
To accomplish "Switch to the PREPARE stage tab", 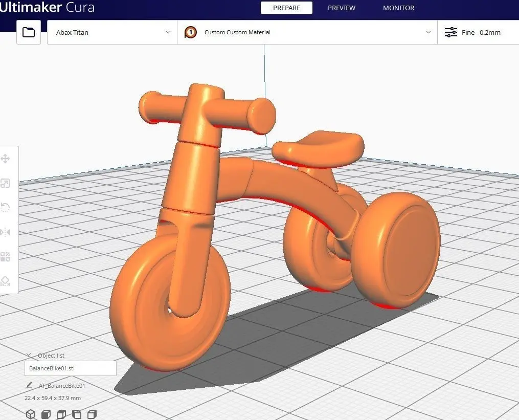I will click(287, 8).
